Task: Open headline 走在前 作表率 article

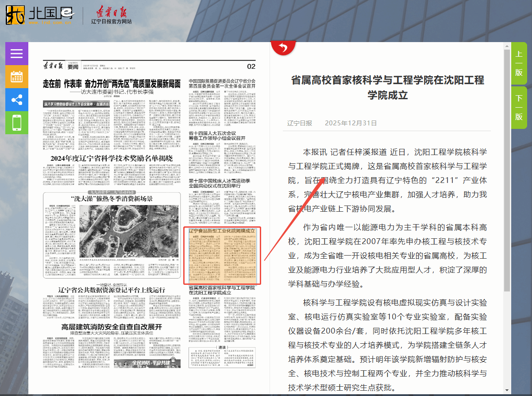Action: pyautogui.click(x=112, y=84)
